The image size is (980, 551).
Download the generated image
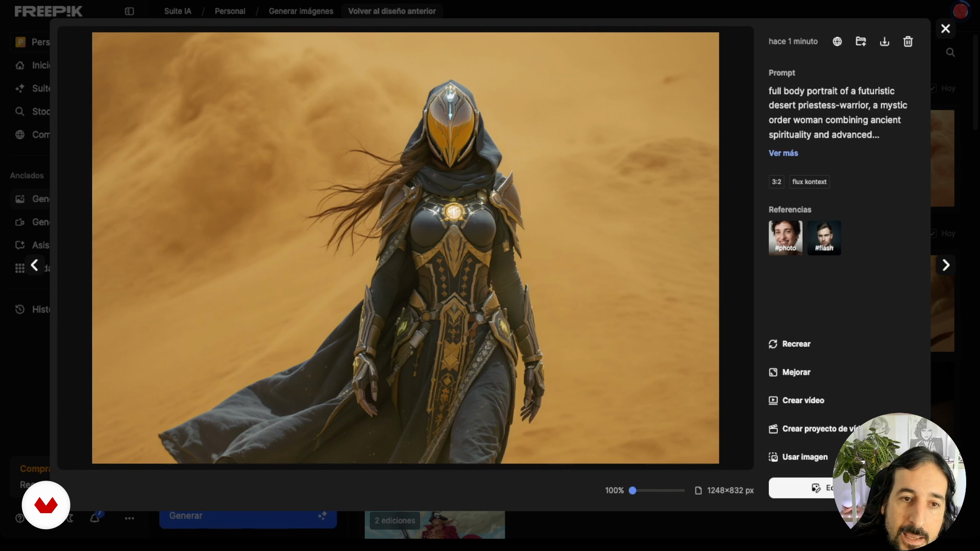pos(884,41)
